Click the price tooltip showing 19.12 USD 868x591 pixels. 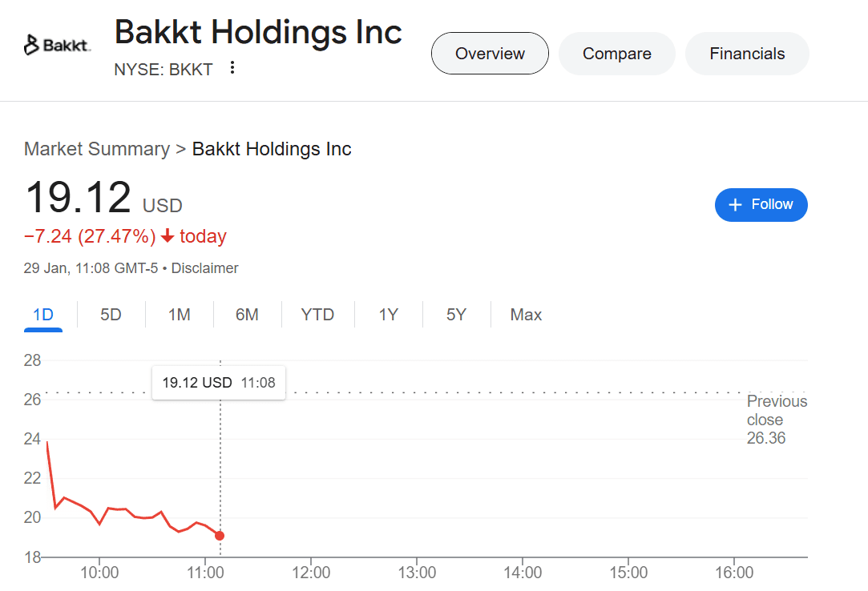218,382
